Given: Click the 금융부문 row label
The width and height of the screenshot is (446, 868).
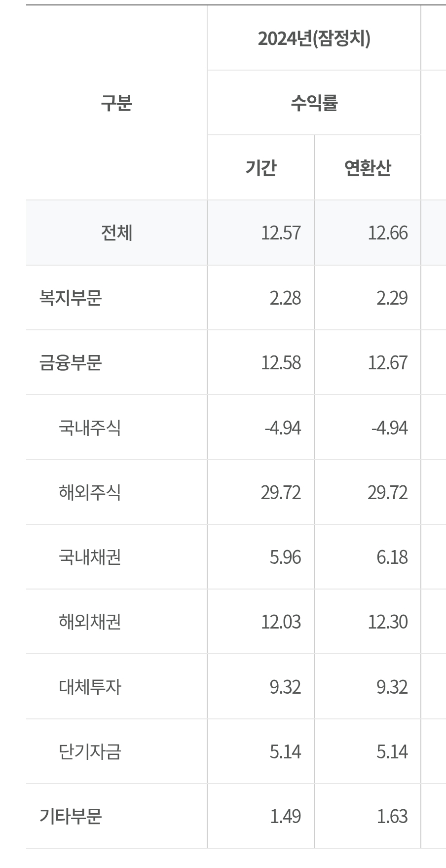Looking at the screenshot, I should [71, 362].
